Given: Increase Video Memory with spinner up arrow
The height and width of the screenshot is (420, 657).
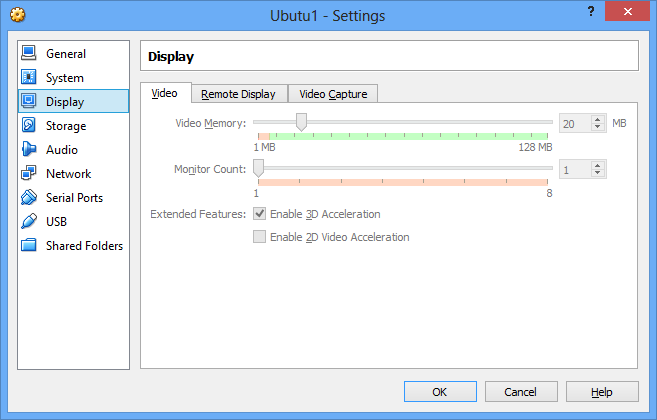Looking at the screenshot, I should (x=598, y=119).
